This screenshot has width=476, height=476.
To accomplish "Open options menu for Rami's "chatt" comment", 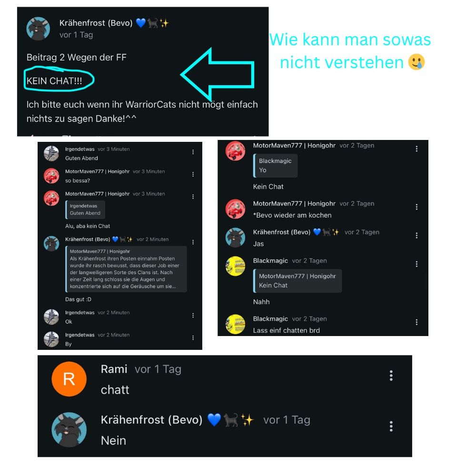I will click(391, 376).
